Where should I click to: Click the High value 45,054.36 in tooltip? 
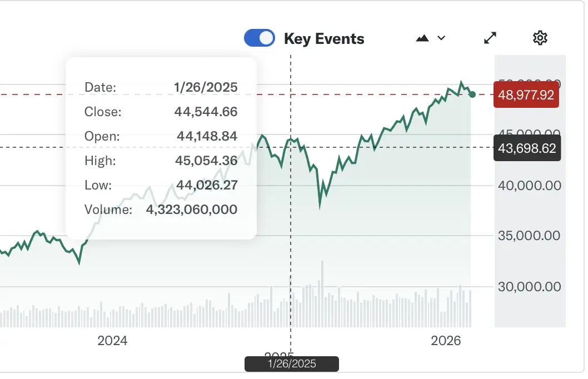(x=206, y=161)
